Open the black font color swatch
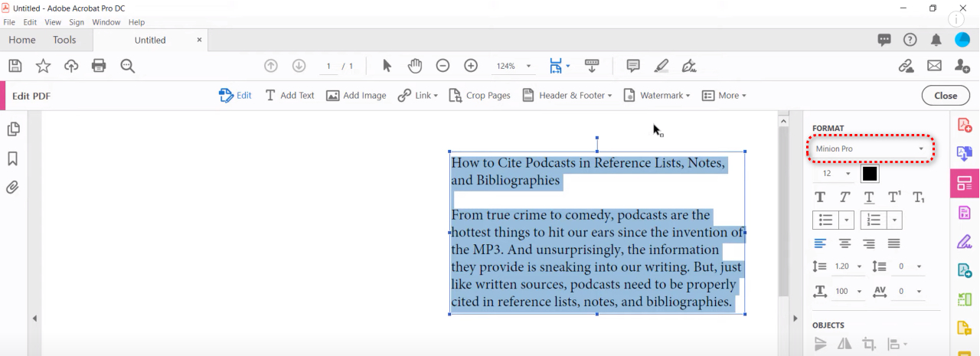This screenshot has height=356, width=980. coord(870,174)
